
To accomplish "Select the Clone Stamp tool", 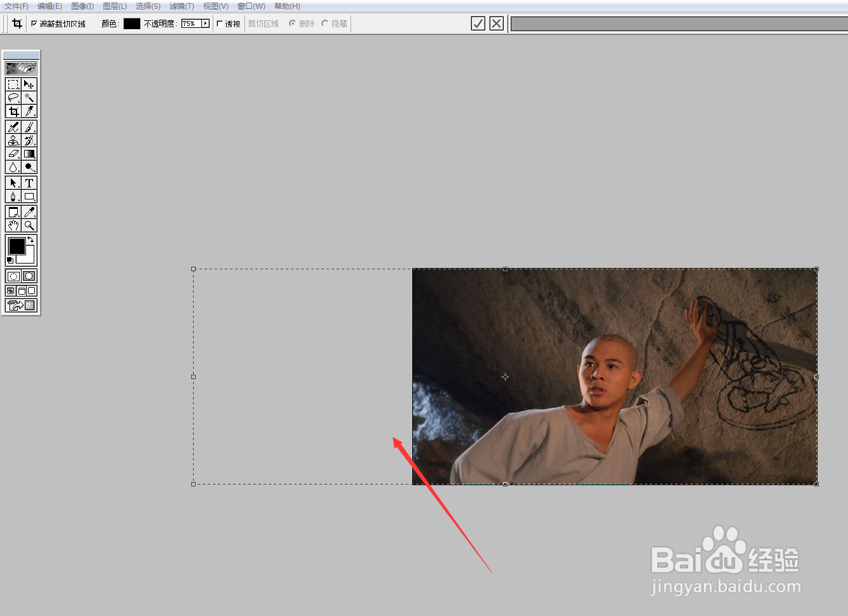I will tap(13, 140).
